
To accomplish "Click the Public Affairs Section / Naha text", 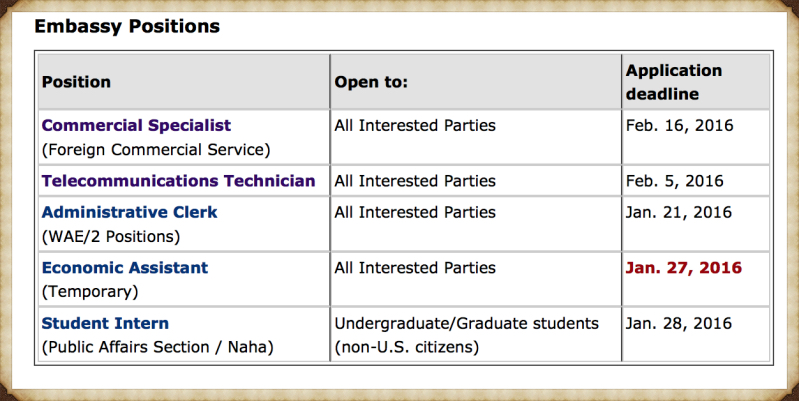I will pos(157,347).
